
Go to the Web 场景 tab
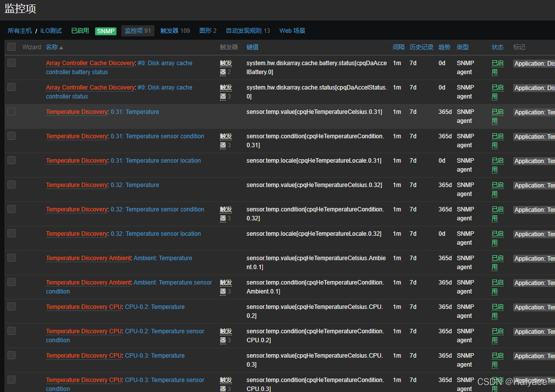pos(292,31)
